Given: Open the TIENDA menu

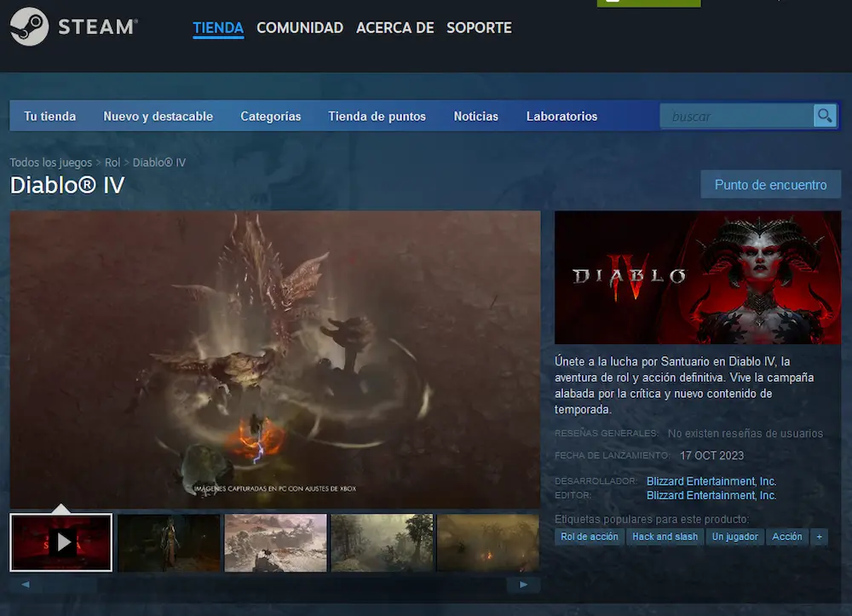Looking at the screenshot, I should [x=218, y=28].
